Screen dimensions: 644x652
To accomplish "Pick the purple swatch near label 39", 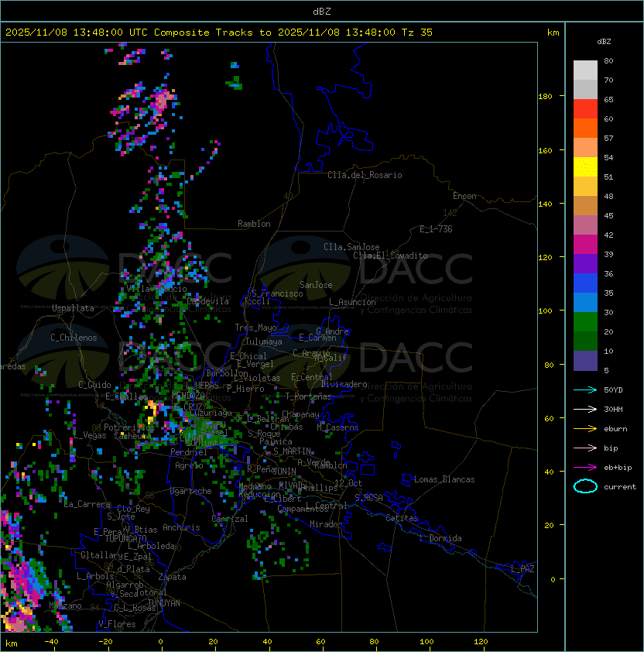I will (x=585, y=263).
